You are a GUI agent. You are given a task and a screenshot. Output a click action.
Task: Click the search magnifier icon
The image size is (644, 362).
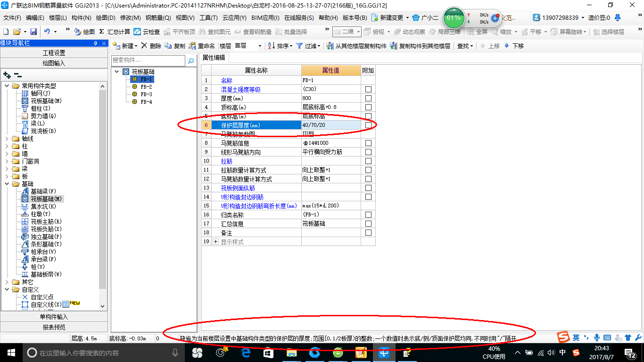[191, 61]
